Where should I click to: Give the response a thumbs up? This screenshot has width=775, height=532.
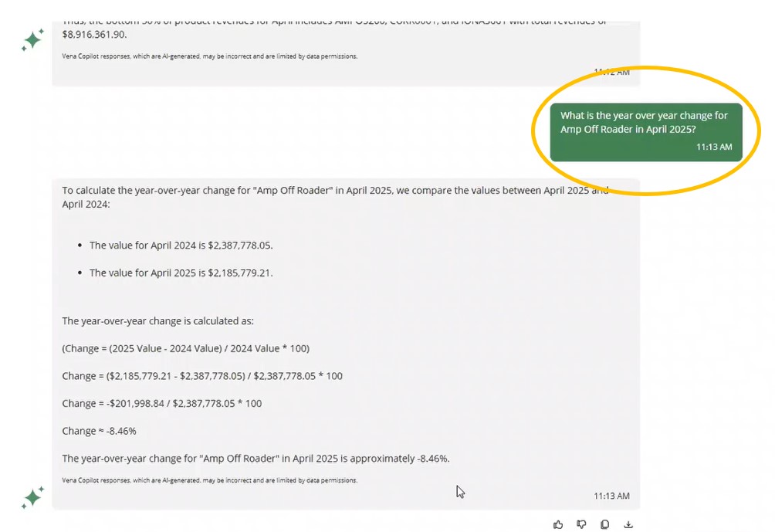coord(558,524)
